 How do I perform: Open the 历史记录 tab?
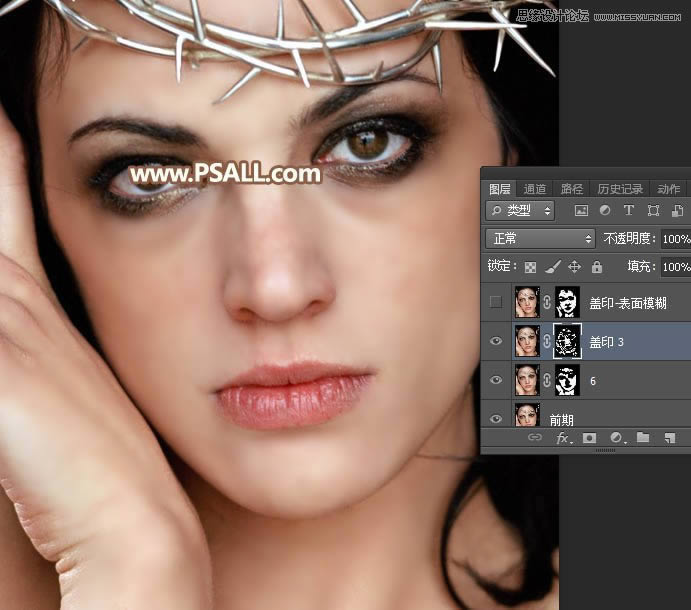pos(620,189)
